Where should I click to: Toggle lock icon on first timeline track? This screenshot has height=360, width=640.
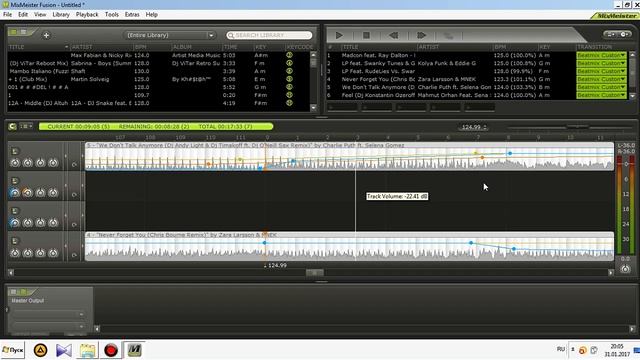pos(14,151)
